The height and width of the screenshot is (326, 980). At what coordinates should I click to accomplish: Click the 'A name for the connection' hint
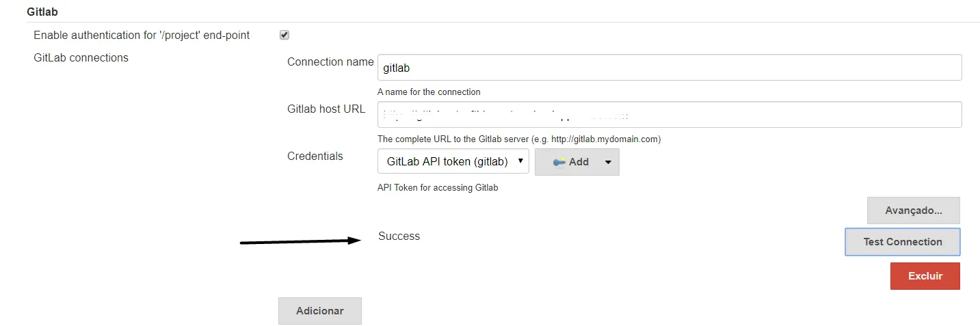[429, 92]
